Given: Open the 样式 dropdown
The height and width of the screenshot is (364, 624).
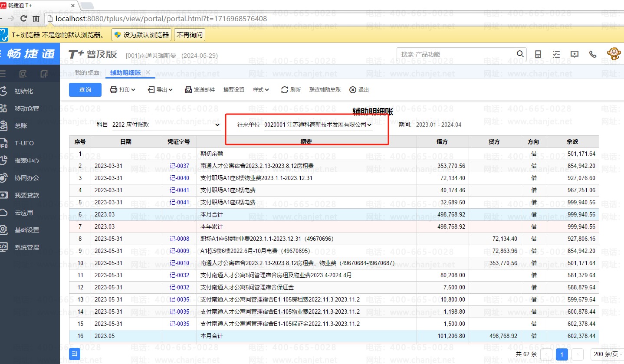Looking at the screenshot, I should click(261, 90).
